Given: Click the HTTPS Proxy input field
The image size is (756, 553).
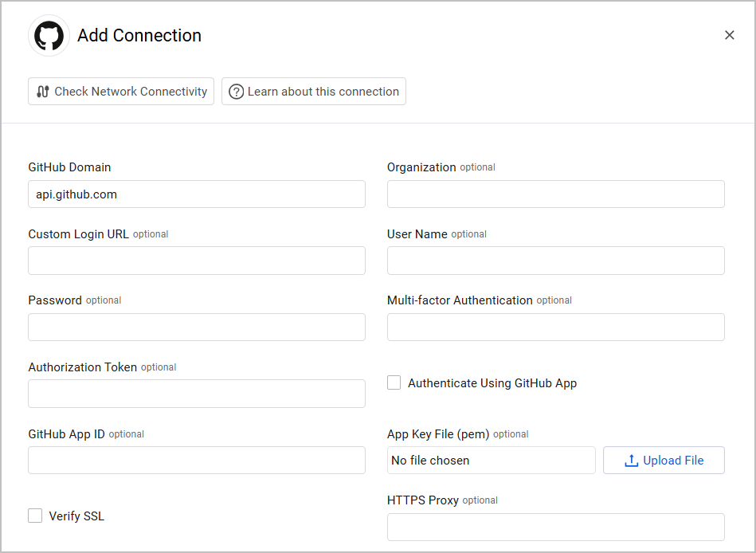Looking at the screenshot, I should (x=555, y=527).
